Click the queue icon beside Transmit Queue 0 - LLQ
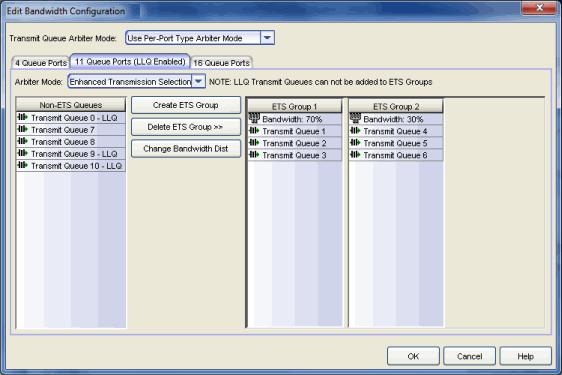Viewport: 562px width, 375px height. [23, 117]
